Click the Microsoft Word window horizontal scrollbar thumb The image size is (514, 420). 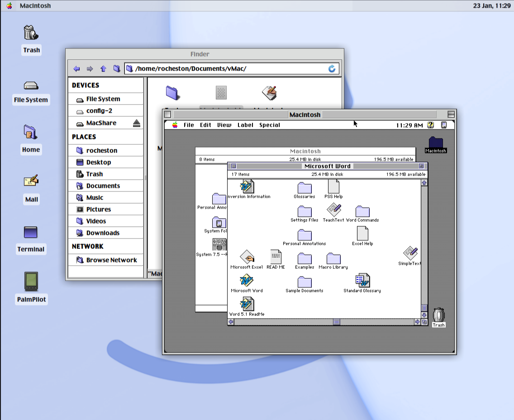coord(337,322)
